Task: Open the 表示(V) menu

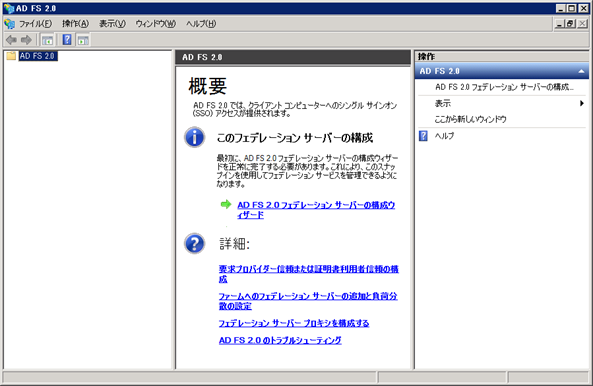Action: point(112,24)
